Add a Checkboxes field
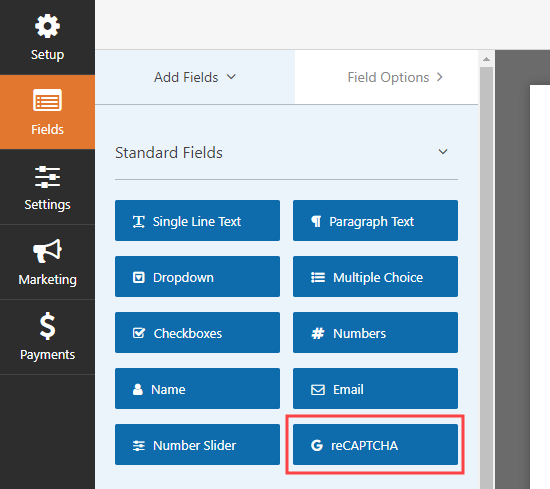Screen dimensions: 550x489 [197, 333]
